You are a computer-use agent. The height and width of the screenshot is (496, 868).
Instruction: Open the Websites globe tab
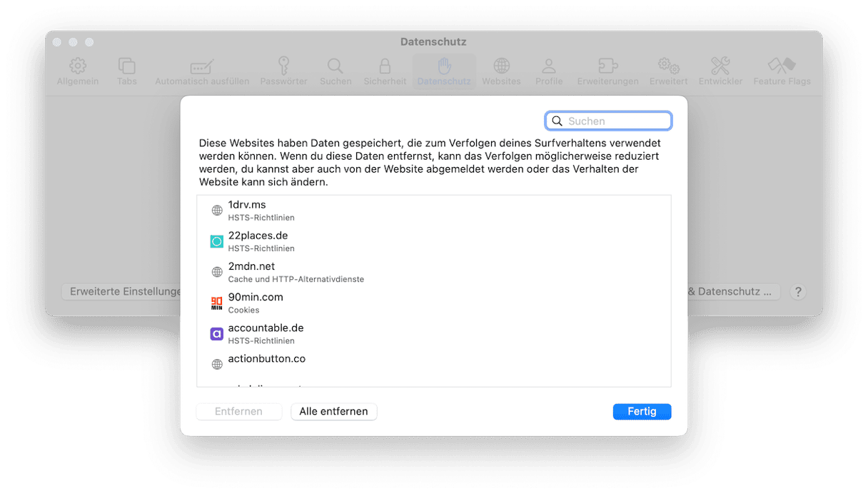pos(502,72)
